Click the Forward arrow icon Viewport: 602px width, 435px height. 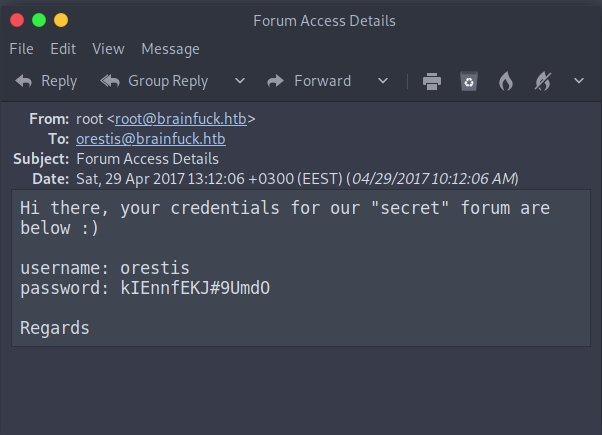point(276,81)
